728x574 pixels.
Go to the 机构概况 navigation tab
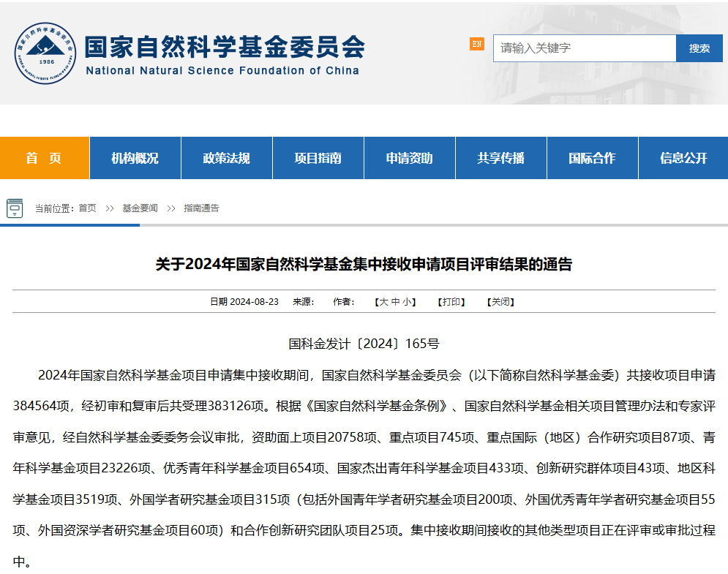coord(135,158)
